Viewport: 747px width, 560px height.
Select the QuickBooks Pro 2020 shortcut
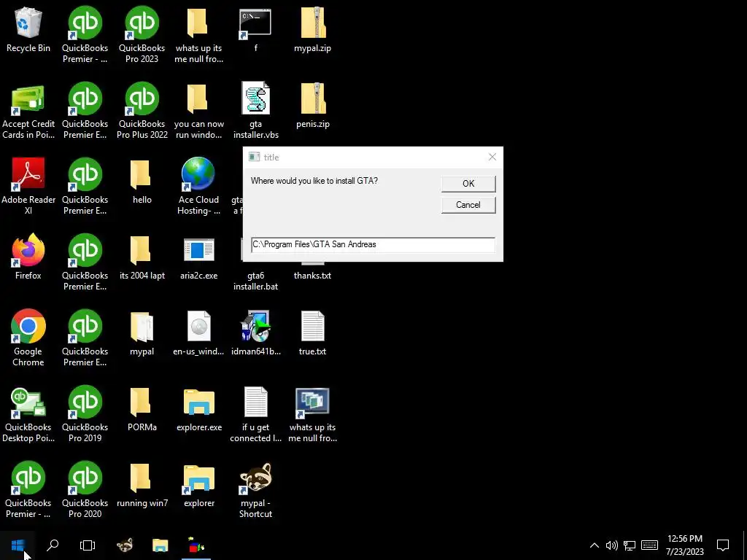coord(85,490)
